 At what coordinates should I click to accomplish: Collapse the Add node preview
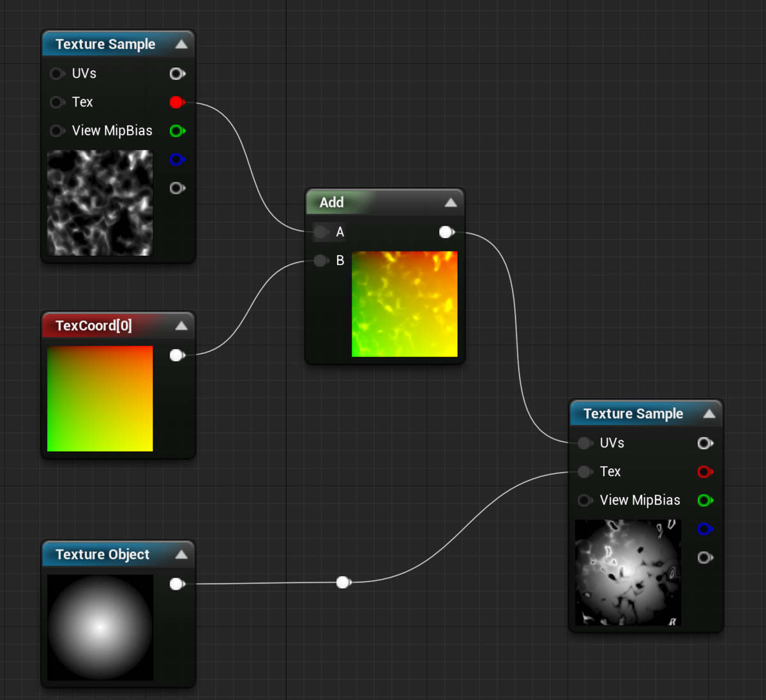tap(451, 202)
